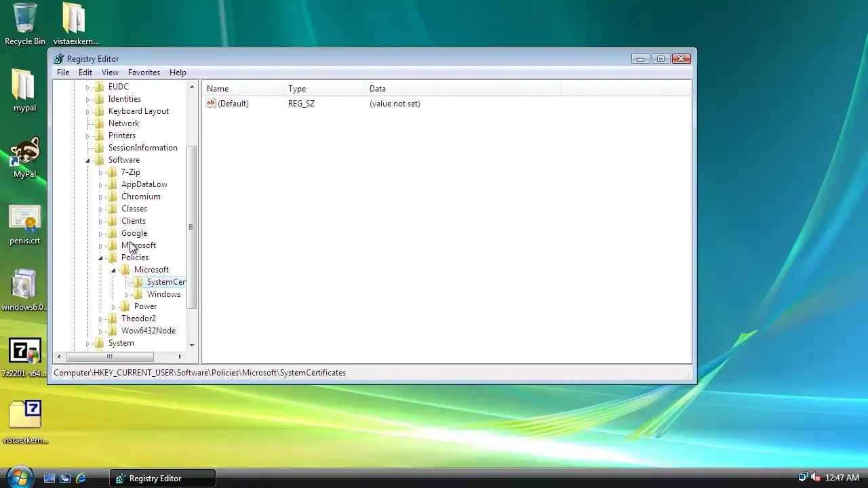Open the Windows Start orb
Screen dimensions: 868x488
point(19,476)
